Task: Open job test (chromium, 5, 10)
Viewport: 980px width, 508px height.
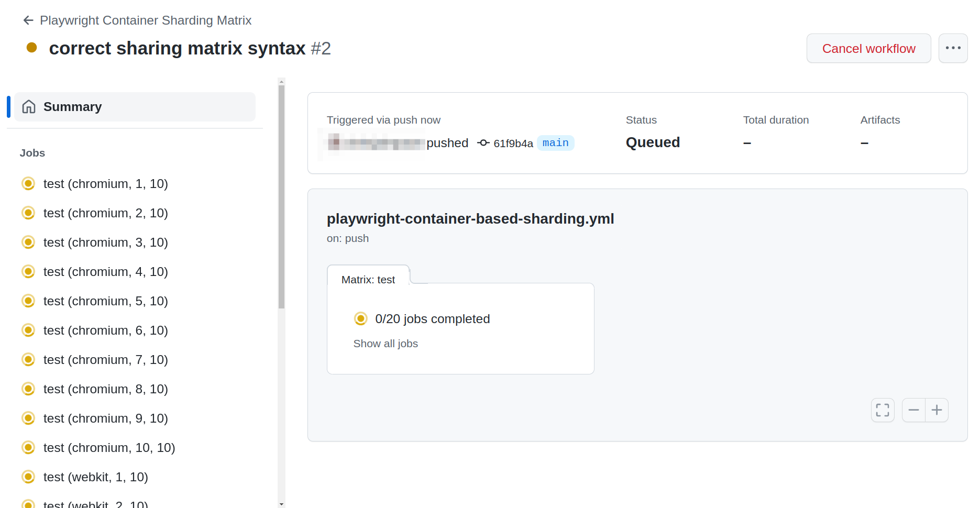Action: [x=105, y=301]
